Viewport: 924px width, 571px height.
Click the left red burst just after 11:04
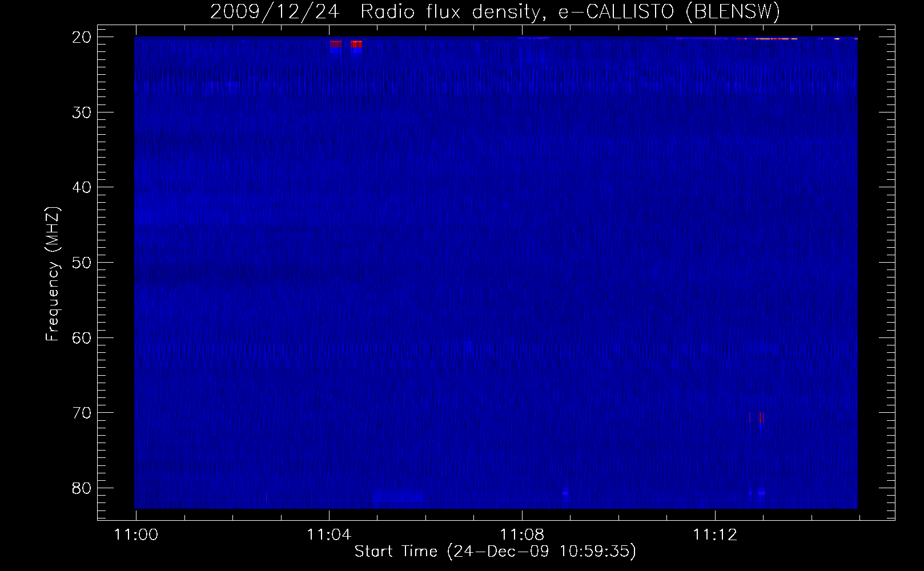pyautogui.click(x=335, y=45)
